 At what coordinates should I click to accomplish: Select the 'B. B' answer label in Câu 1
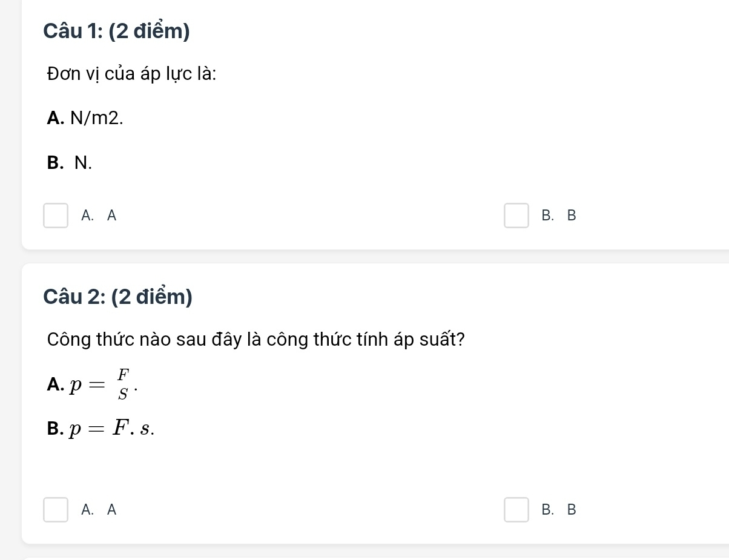click(x=559, y=216)
